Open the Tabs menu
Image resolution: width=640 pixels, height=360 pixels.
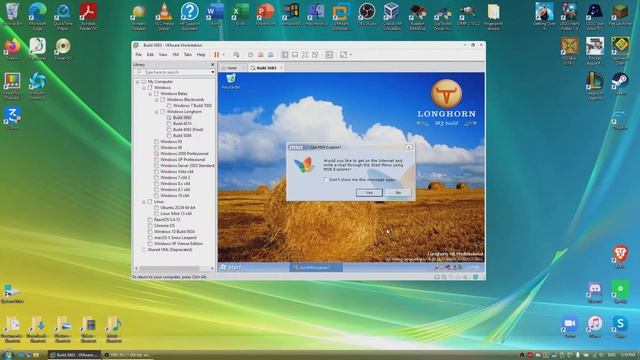[x=188, y=55]
